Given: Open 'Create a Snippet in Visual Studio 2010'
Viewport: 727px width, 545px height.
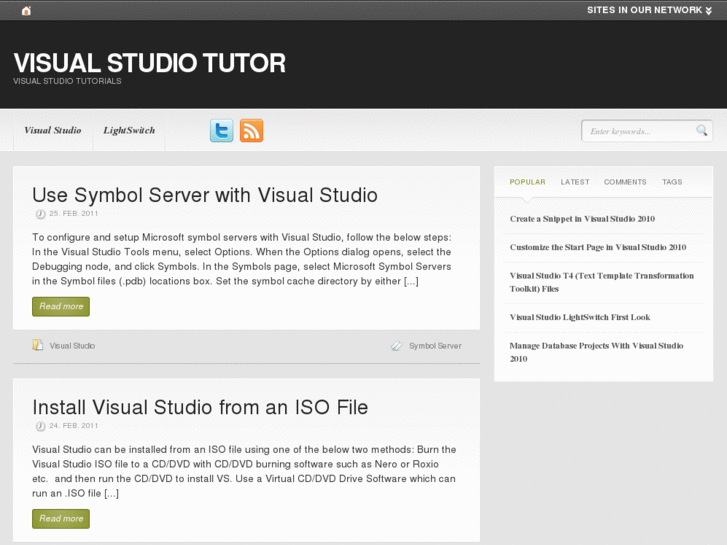Looking at the screenshot, I should click(582, 219).
